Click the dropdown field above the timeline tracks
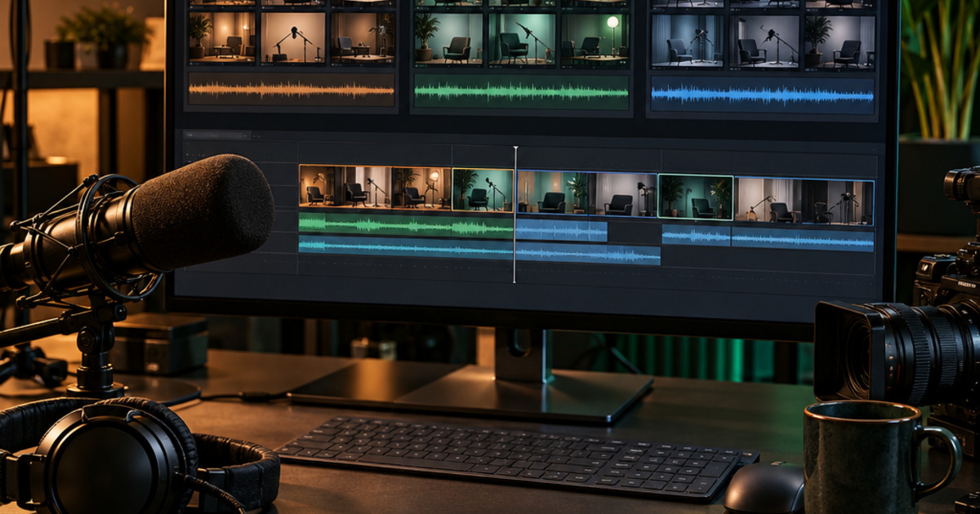Screen dimensions: 980x514 (x=216, y=135)
